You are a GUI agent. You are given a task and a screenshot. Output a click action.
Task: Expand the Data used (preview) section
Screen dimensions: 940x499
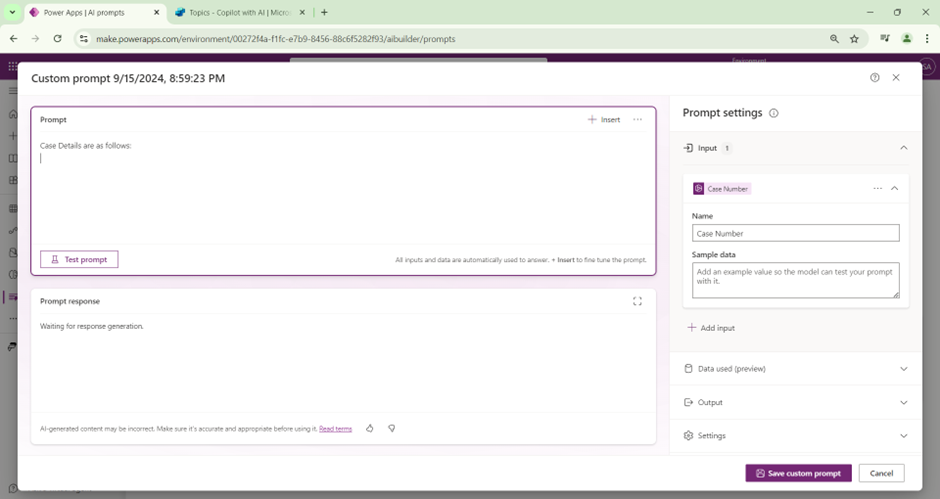[x=903, y=369]
